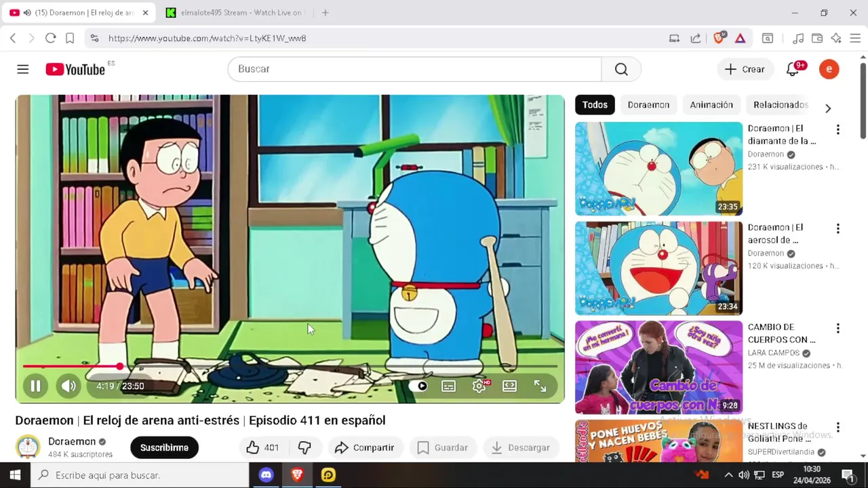868x488 pixels.
Task: Click the Descargar download button
Action: coord(520,447)
